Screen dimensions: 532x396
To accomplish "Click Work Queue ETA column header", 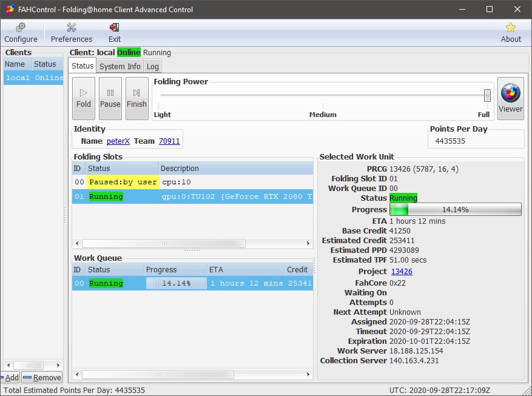I will (x=246, y=269).
